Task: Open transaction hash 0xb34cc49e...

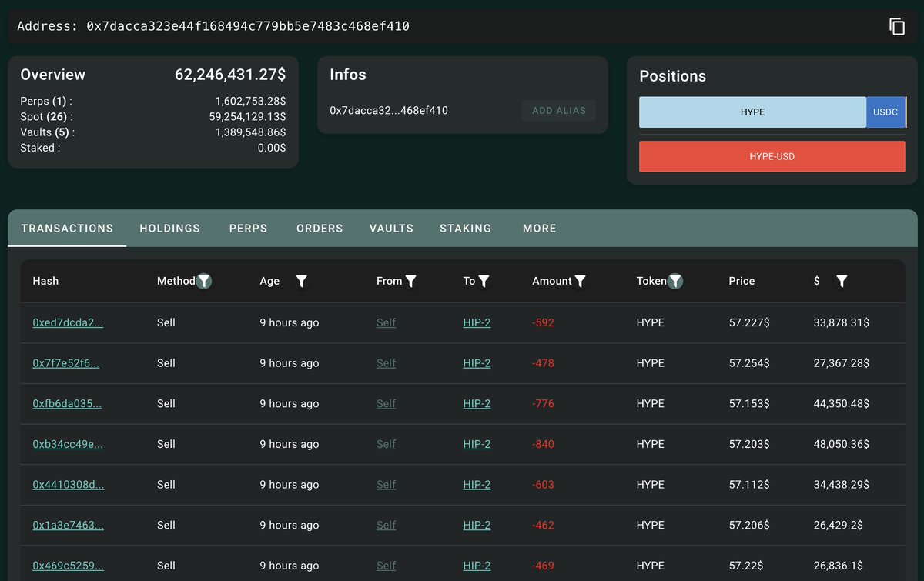Action: point(68,444)
